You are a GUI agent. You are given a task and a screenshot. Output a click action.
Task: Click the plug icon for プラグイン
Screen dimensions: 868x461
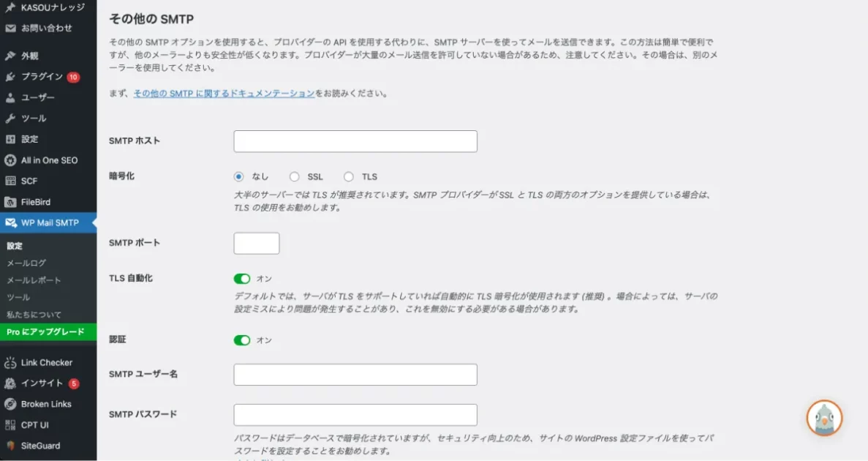[10, 77]
